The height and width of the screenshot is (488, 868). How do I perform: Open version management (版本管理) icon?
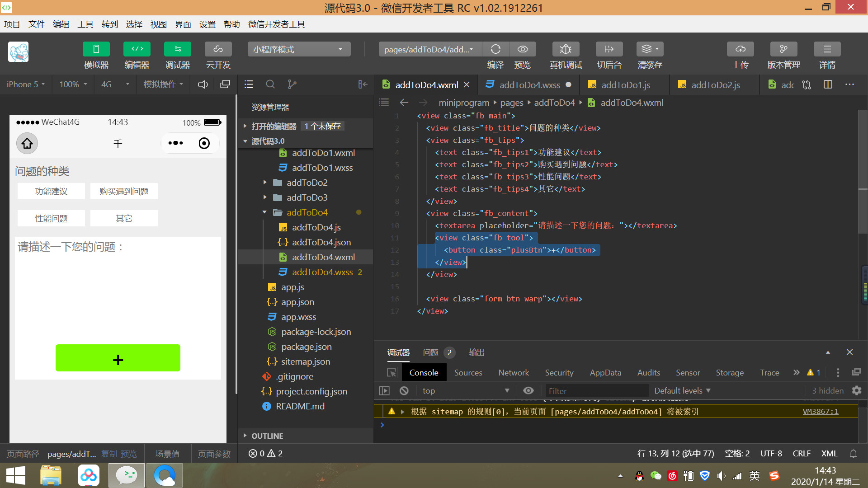tap(783, 49)
